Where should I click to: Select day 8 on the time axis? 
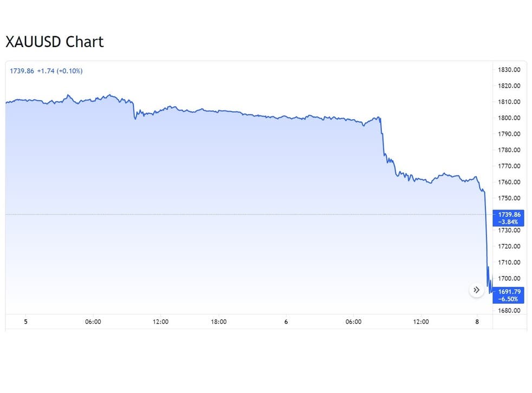point(478,322)
